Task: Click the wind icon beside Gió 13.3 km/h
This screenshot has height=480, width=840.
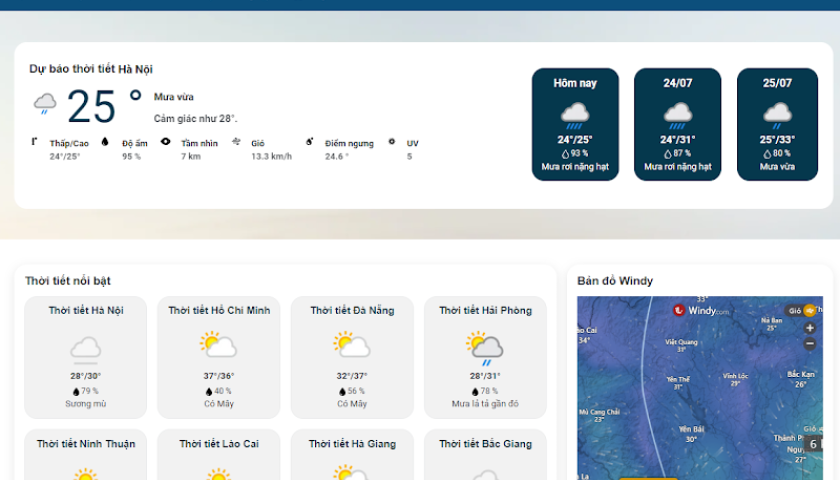Action: (236, 142)
